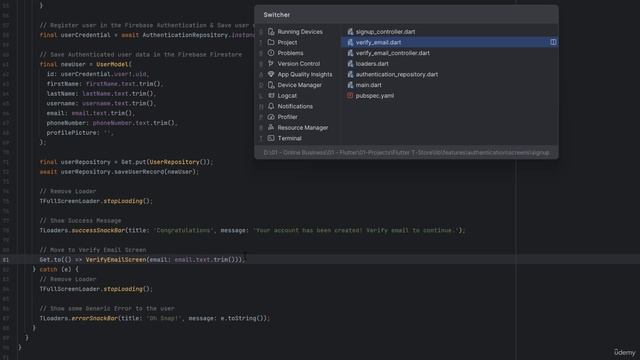
Task: Click the loaders.dart file icon
Action: (x=350, y=63)
